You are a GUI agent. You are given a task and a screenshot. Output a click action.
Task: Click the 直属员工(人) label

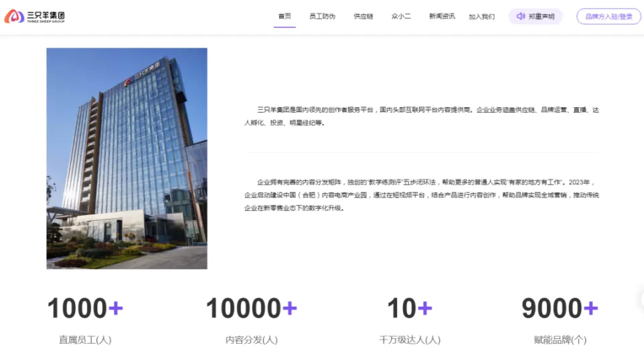pos(85,340)
